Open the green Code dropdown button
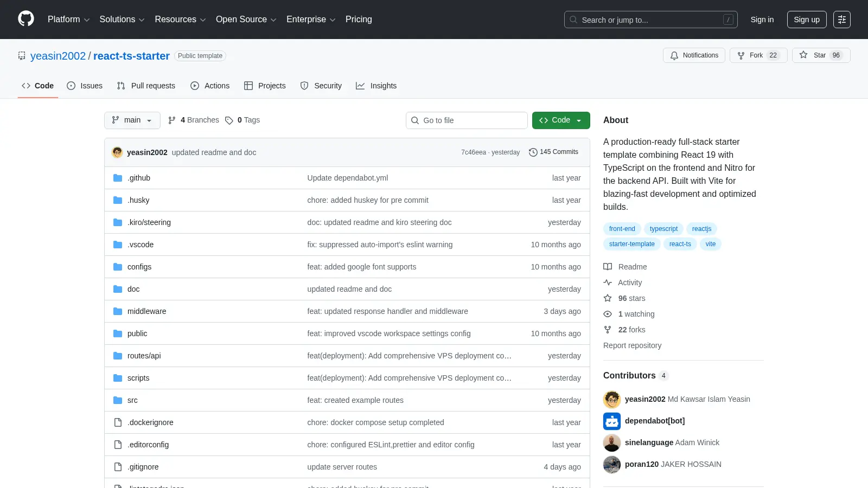Screen dimensions: 868x488 coord(561,120)
